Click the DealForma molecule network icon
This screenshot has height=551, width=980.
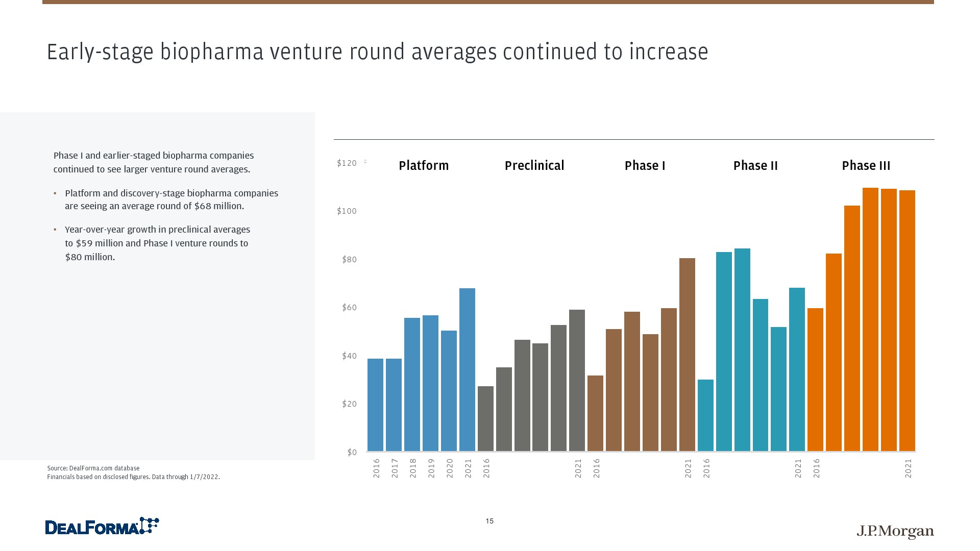tap(150, 525)
